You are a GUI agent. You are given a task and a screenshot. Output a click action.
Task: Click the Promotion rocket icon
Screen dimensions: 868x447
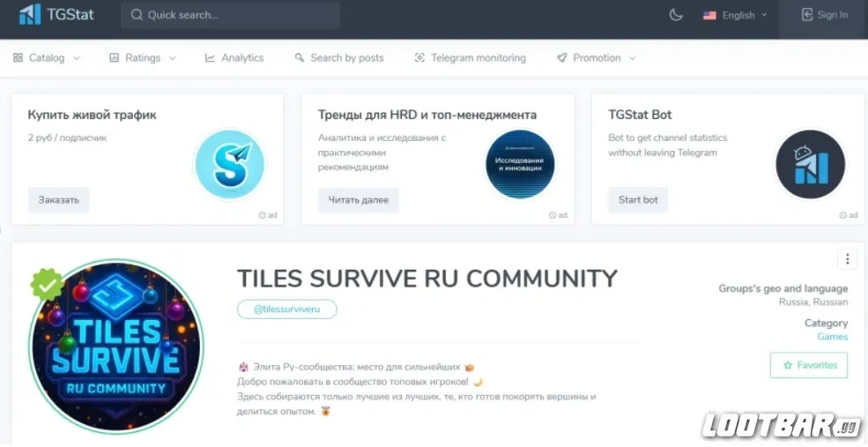[x=562, y=57]
